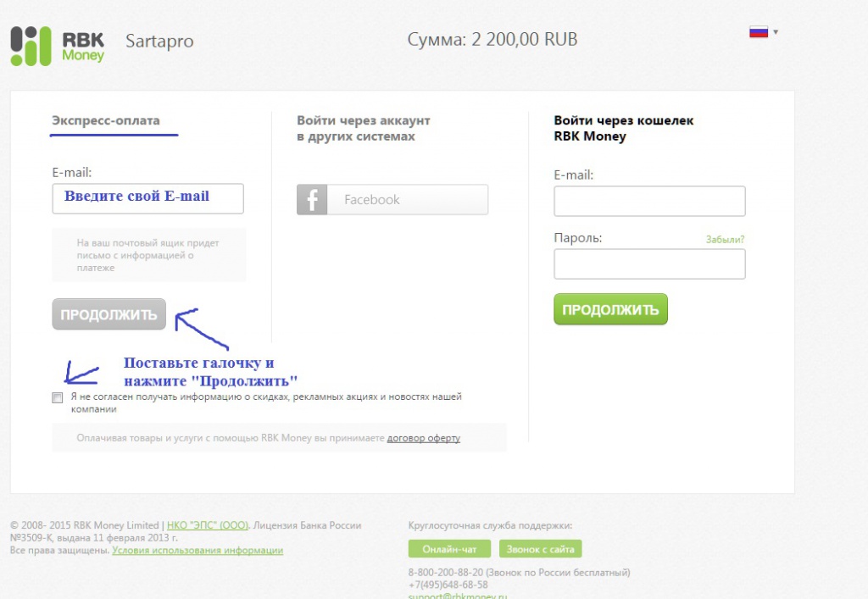Click 'На ваш почтовый ящик придет письмо' note
This screenshot has height=599, width=868.
coord(147,255)
